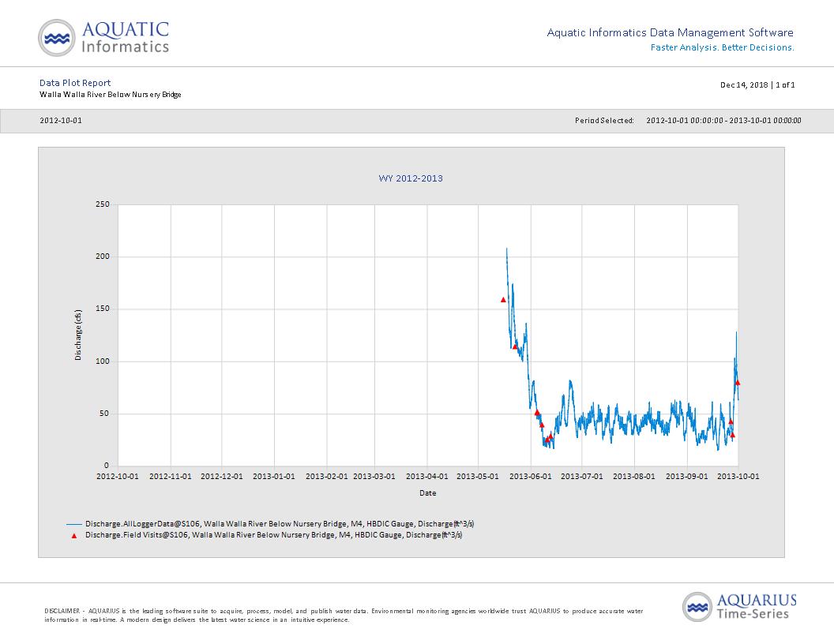Viewport: 834px width, 644px height.
Task: Click the y-axis value '150'
Action: 103,308
